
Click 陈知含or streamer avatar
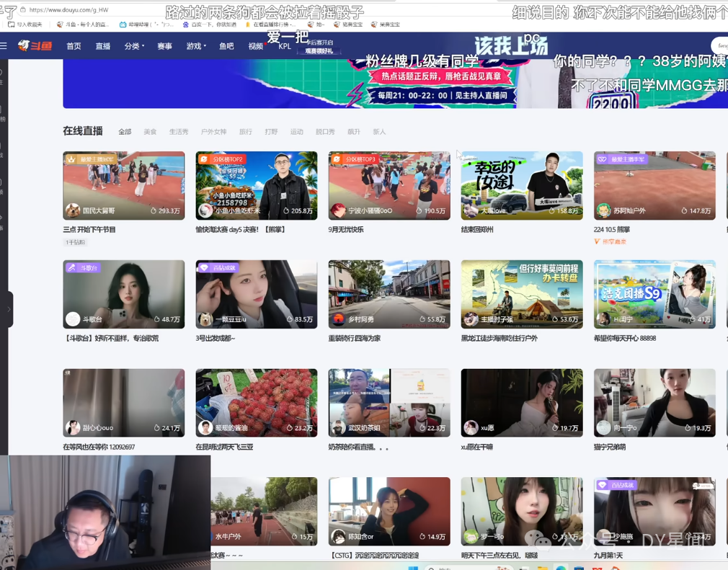point(338,536)
